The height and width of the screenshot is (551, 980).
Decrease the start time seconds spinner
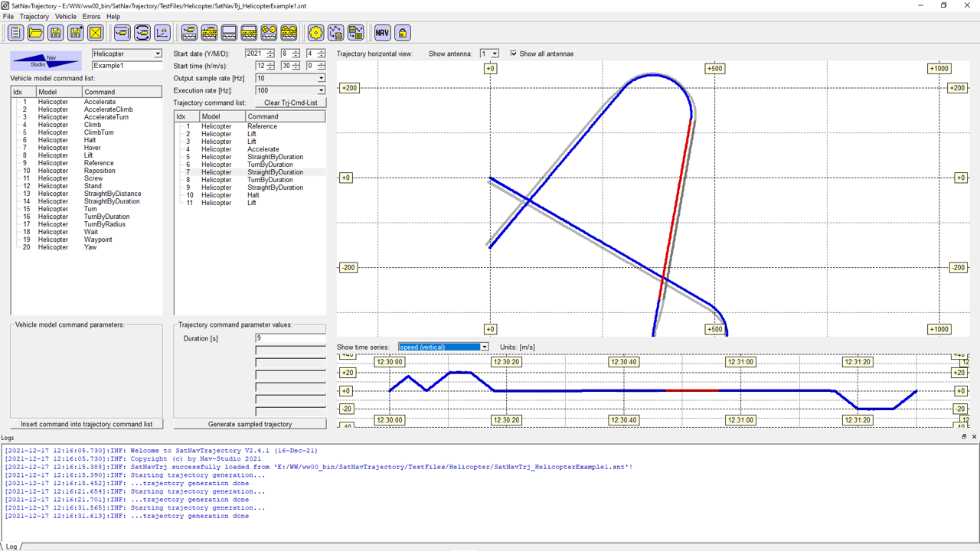tap(321, 68)
